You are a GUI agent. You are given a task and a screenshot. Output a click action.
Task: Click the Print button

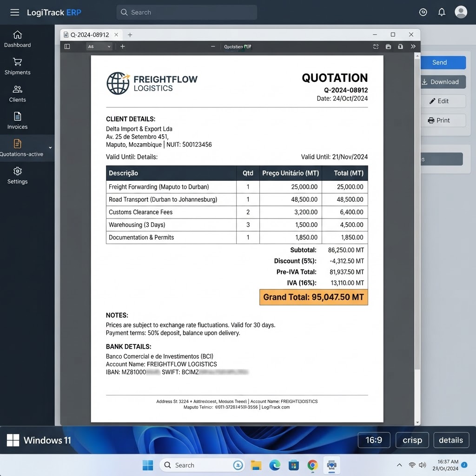443,120
